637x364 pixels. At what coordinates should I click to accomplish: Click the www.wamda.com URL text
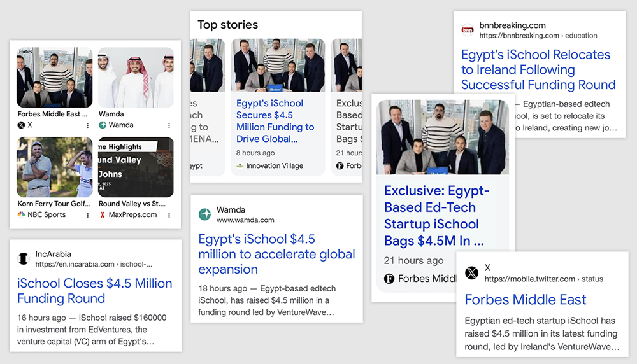coord(245,220)
